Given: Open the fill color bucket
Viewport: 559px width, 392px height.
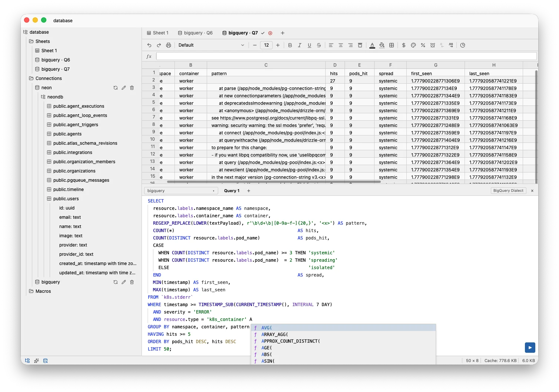Looking at the screenshot, I should pos(382,45).
